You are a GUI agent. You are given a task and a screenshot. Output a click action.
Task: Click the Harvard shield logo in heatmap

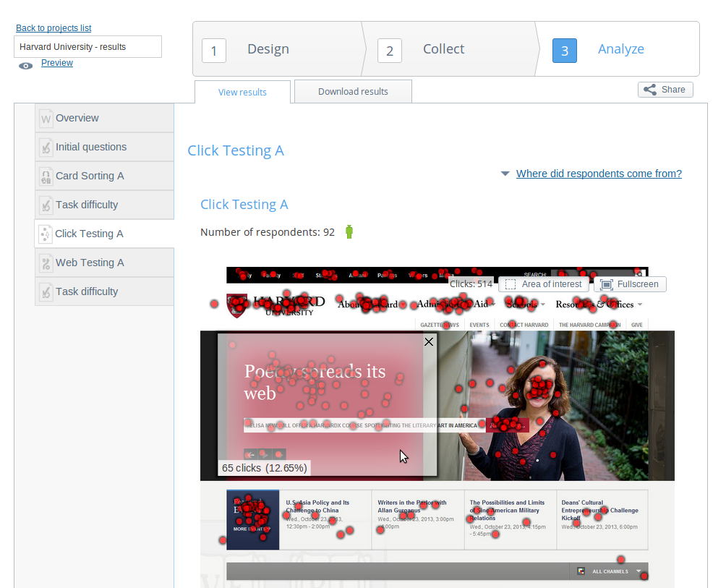point(237,306)
